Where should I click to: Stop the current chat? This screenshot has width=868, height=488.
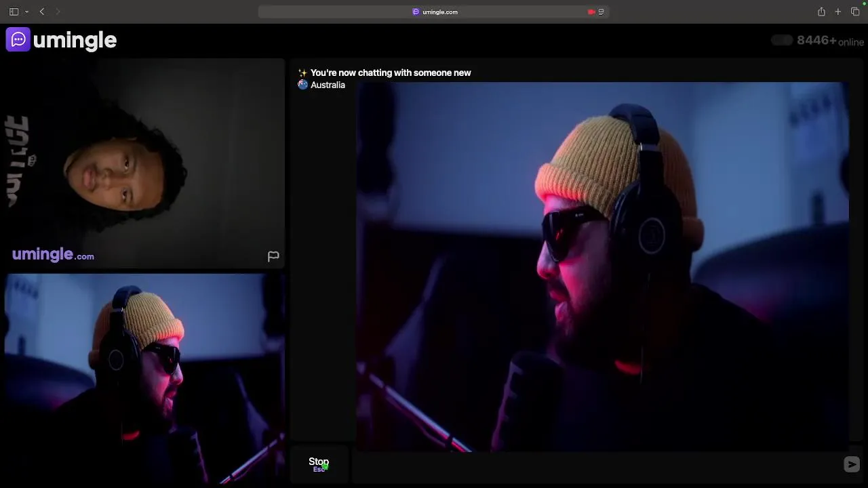pyautogui.click(x=319, y=464)
